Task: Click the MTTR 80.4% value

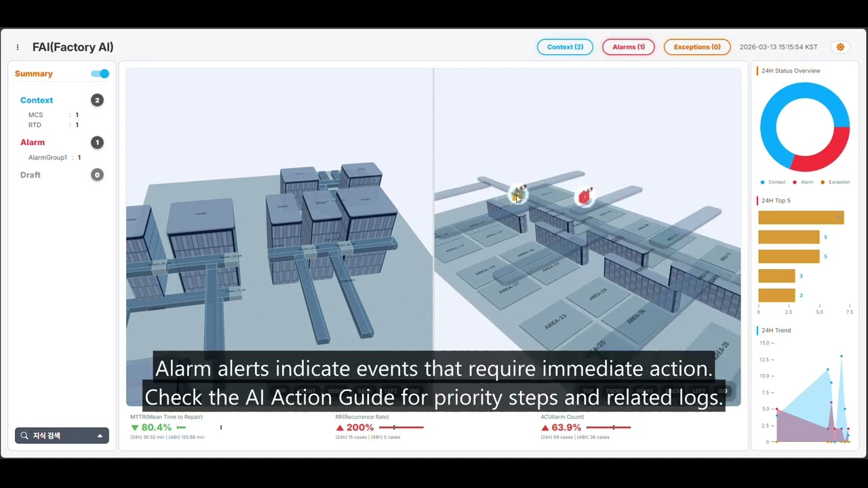Action: tap(157, 428)
